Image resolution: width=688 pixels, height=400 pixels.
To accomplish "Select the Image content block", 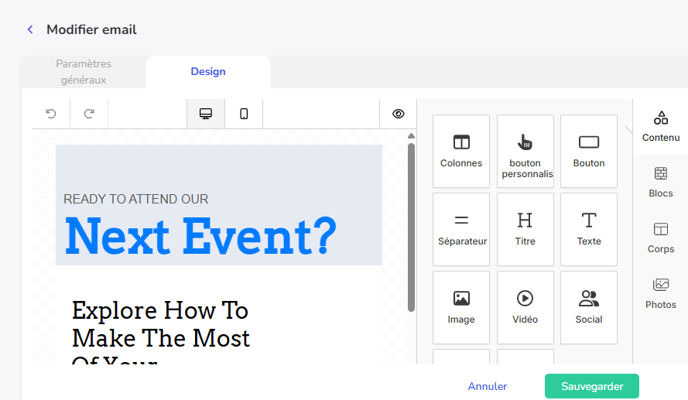I will [x=461, y=307].
